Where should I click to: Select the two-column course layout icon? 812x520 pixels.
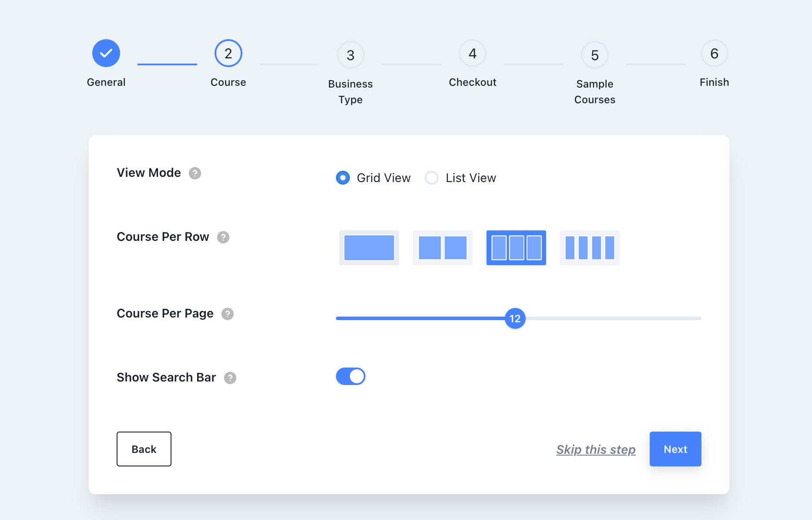(x=442, y=248)
